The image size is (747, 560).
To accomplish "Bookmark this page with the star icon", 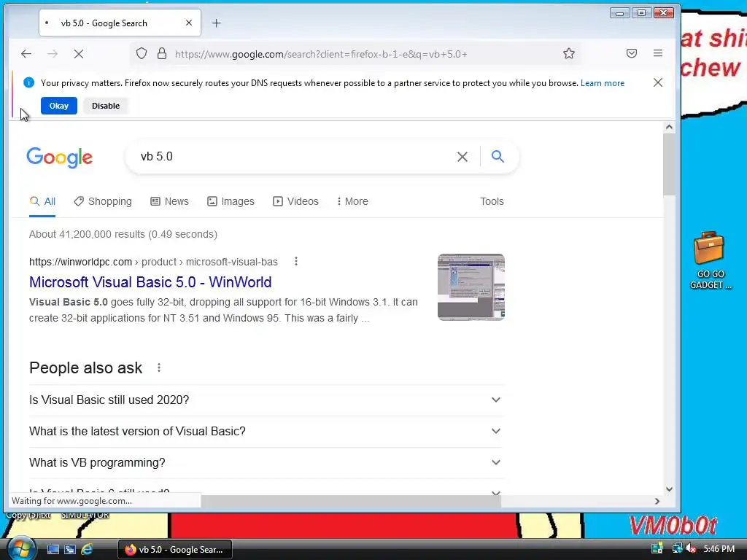I will [x=569, y=53].
